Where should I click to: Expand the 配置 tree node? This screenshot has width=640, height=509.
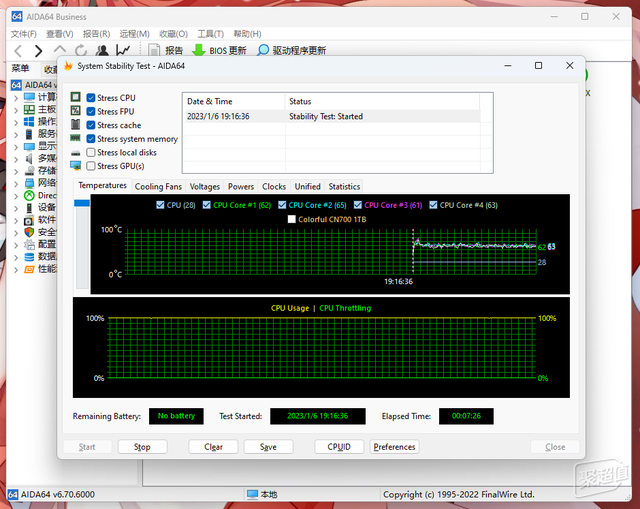16,245
